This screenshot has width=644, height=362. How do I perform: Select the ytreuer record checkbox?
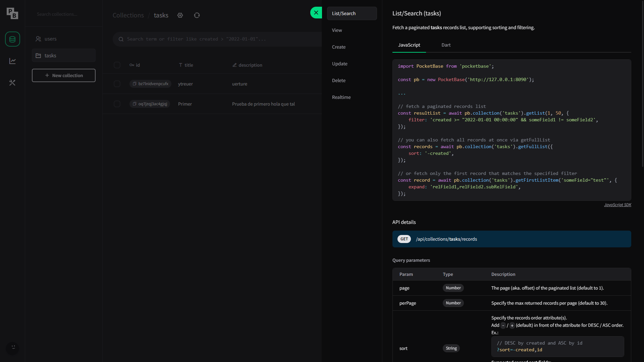117,84
